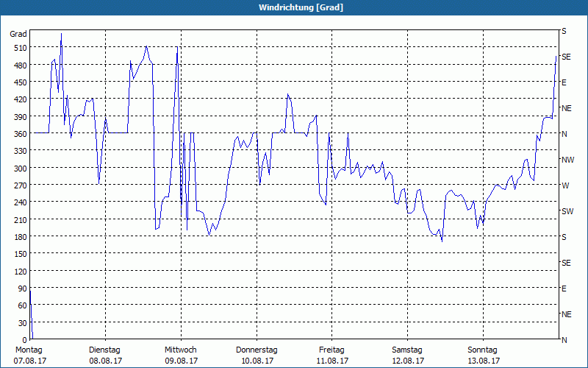
Task: Select the 90 degree axis label
Action: tap(23, 289)
